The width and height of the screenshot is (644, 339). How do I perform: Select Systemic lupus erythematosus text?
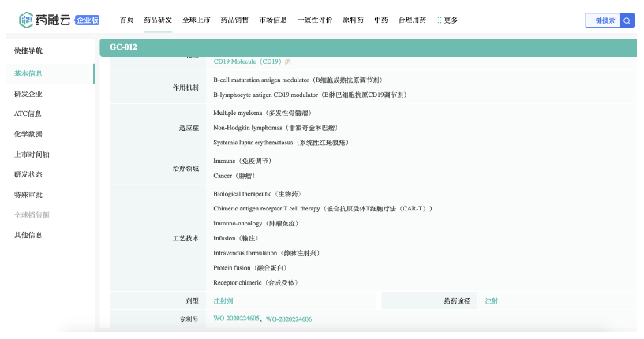click(283, 143)
